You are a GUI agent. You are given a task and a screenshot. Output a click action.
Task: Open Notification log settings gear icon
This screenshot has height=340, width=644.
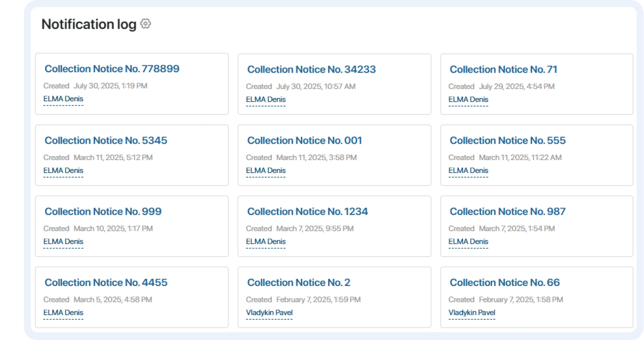click(146, 24)
